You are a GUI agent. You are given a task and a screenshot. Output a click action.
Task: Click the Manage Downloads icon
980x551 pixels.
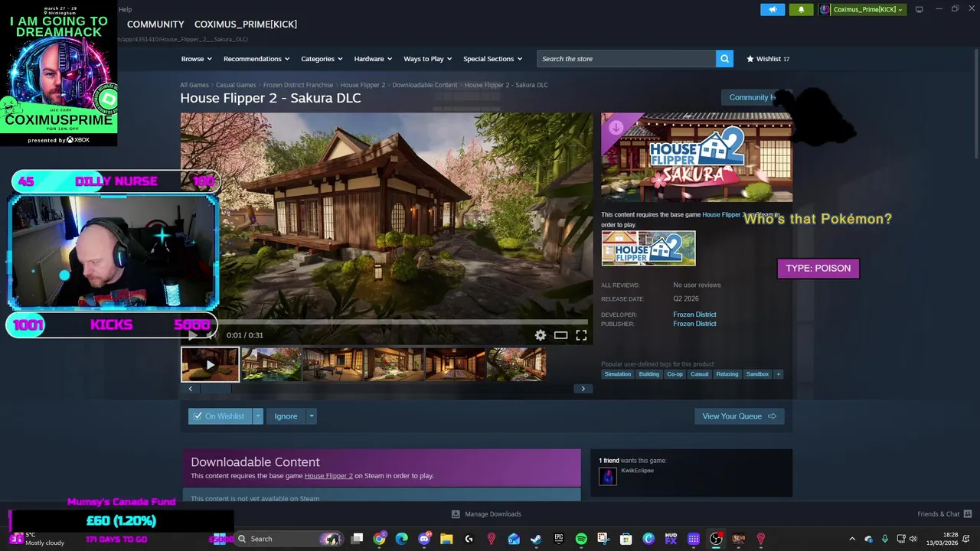tap(456, 514)
